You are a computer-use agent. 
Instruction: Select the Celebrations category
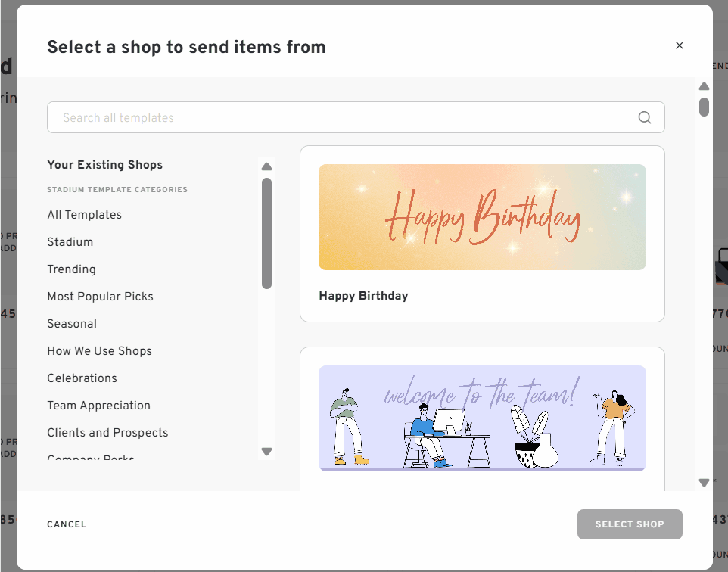pos(82,378)
